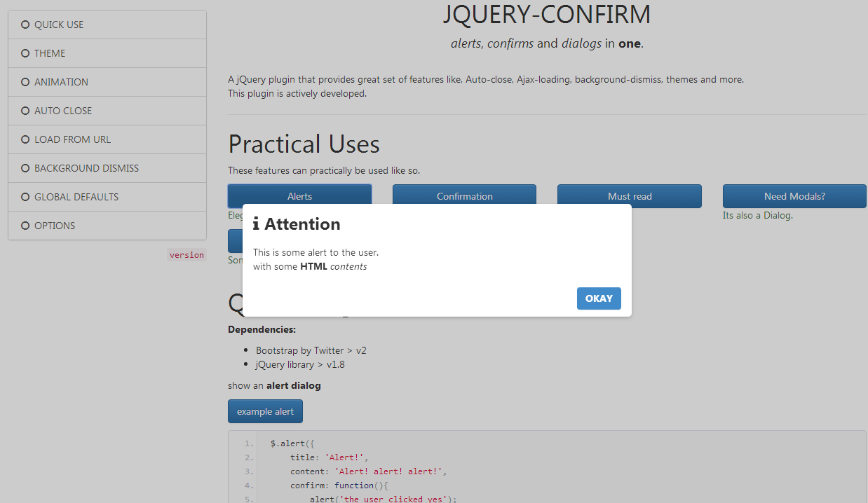Click 'confirm: function(){' code line
868x503 pixels.
pyautogui.click(x=339, y=485)
